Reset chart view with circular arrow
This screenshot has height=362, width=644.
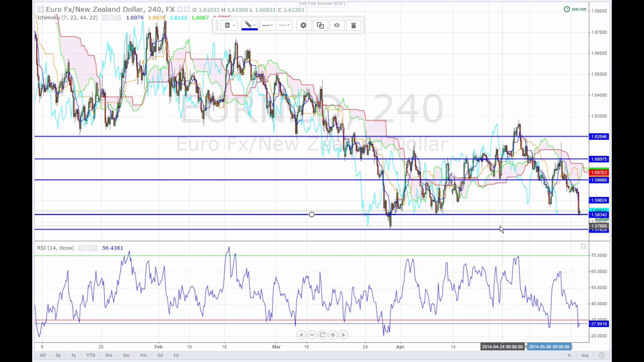point(322,335)
